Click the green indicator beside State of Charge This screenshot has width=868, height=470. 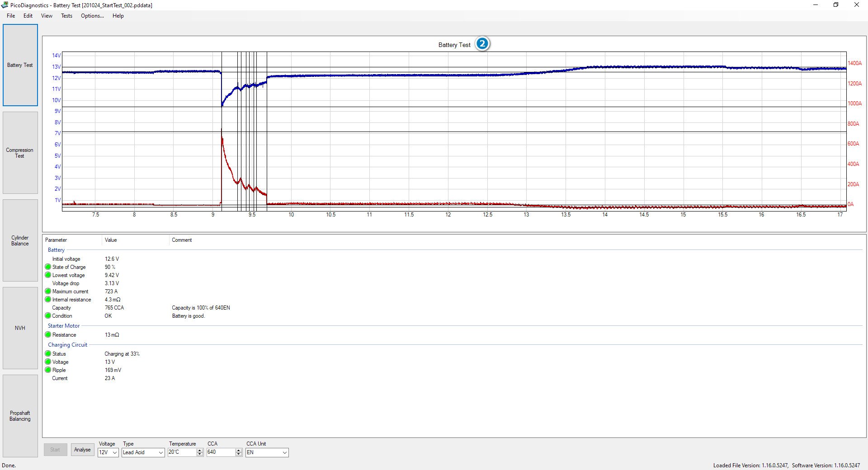[x=48, y=267]
